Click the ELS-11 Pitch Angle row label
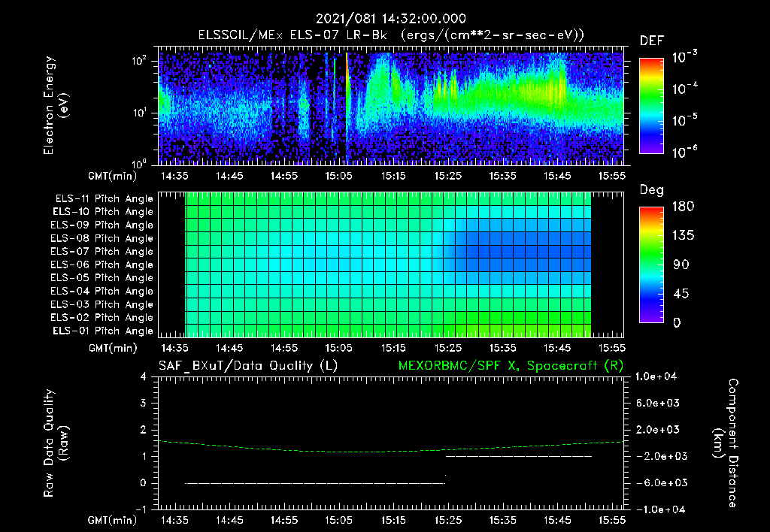 [104, 199]
